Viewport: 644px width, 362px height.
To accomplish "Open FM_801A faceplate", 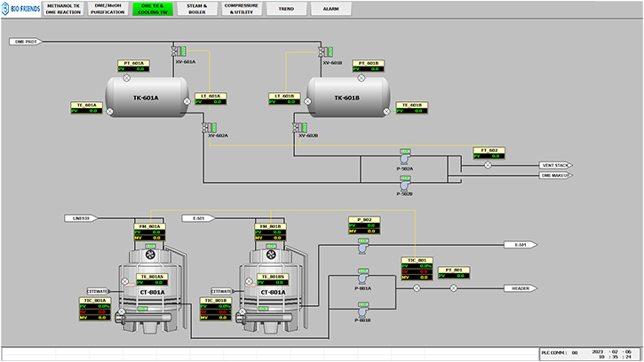I will (x=149, y=232).
